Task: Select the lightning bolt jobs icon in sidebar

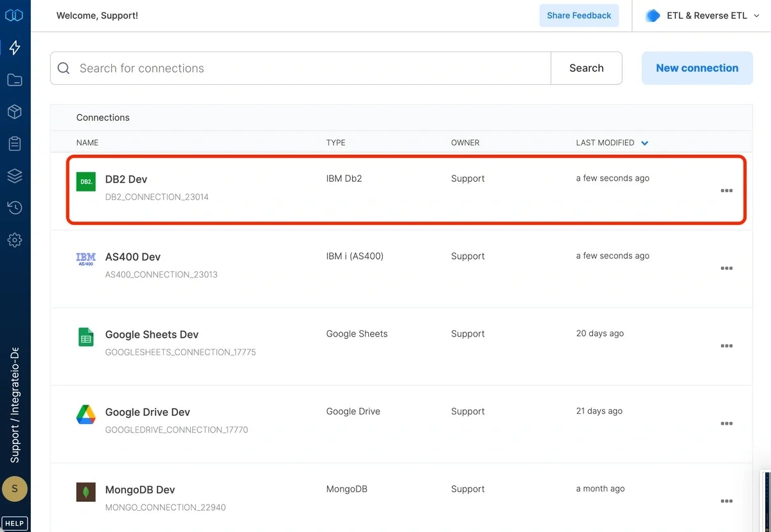Action: click(14, 47)
